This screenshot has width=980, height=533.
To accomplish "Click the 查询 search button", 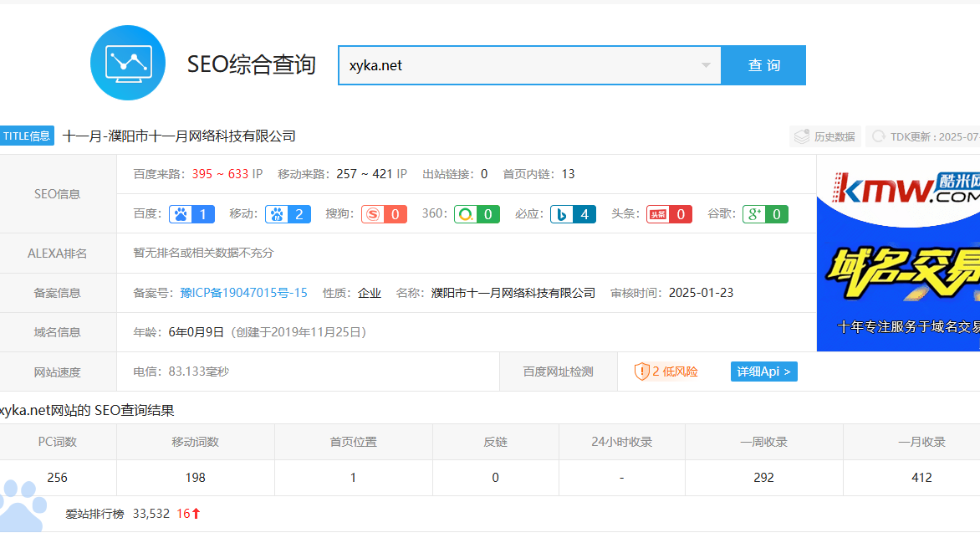I will click(763, 64).
